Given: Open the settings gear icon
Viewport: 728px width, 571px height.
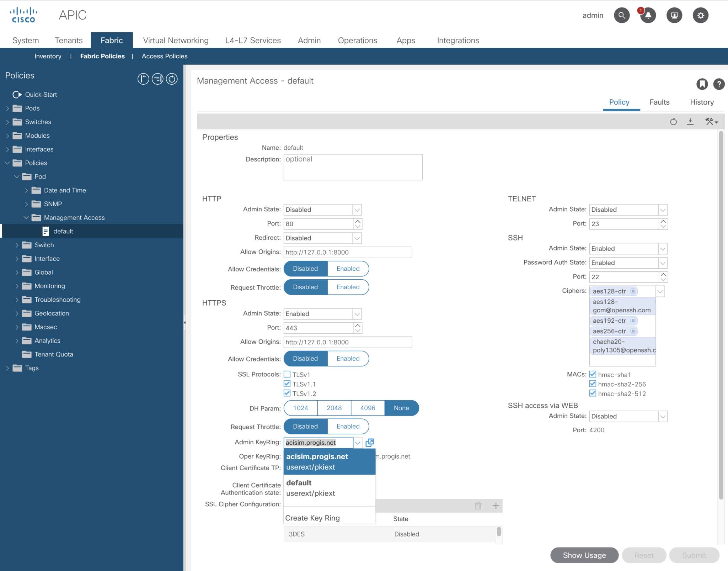Looking at the screenshot, I should pos(701,15).
